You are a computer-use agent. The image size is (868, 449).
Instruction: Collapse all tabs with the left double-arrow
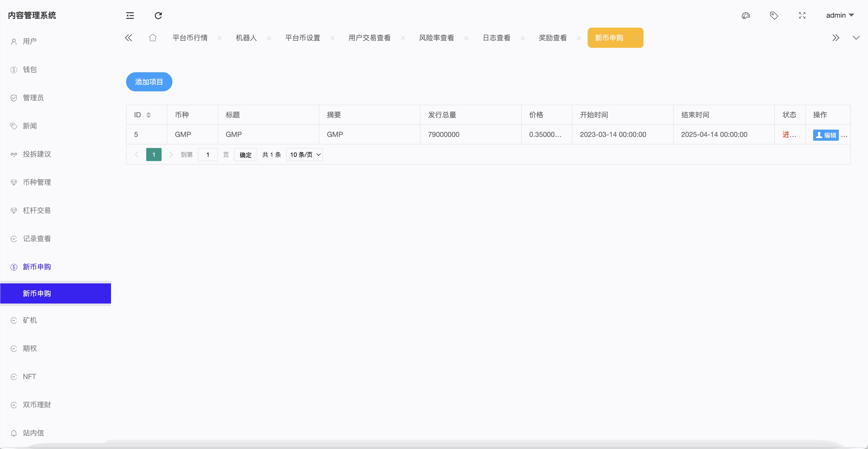point(128,38)
